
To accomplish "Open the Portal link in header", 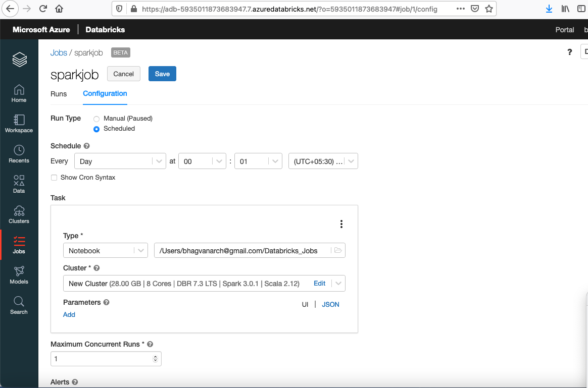I will (x=565, y=30).
